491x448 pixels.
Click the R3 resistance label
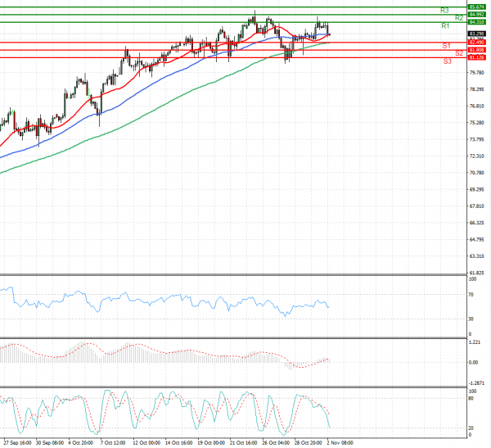point(444,11)
